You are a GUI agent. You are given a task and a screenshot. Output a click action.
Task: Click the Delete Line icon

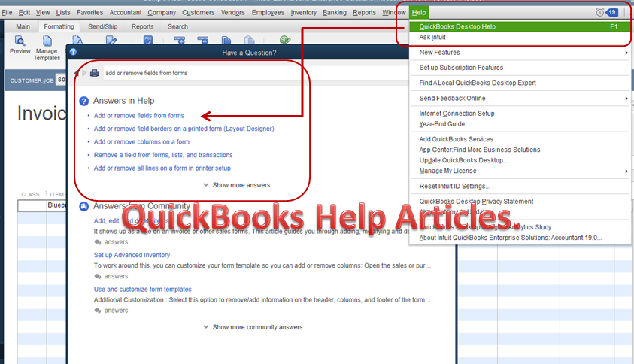click(202, 40)
